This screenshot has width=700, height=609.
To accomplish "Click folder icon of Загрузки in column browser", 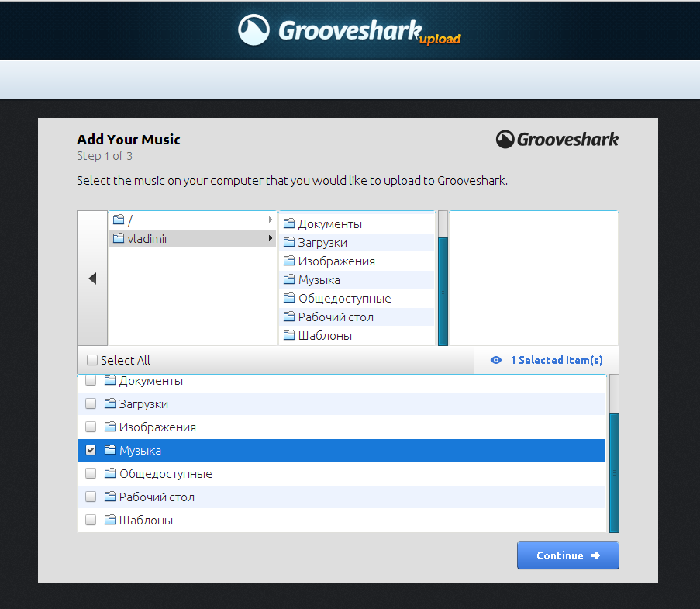I will coord(289,242).
